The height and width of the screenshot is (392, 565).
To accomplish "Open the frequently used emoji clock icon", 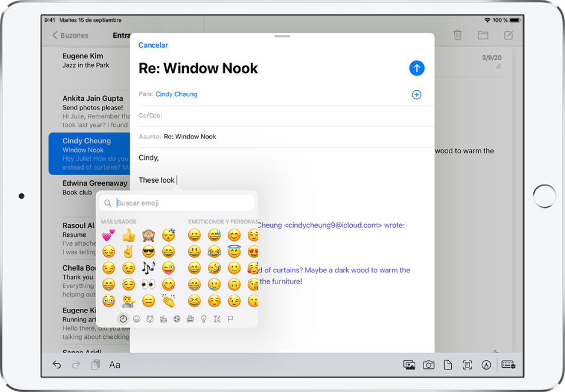I will [x=123, y=319].
